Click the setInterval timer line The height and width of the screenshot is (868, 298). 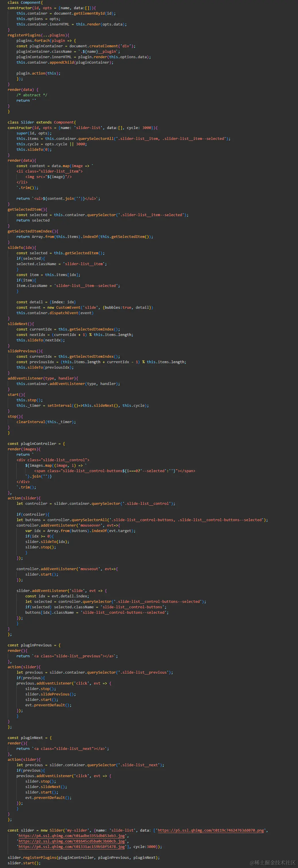[83, 405]
